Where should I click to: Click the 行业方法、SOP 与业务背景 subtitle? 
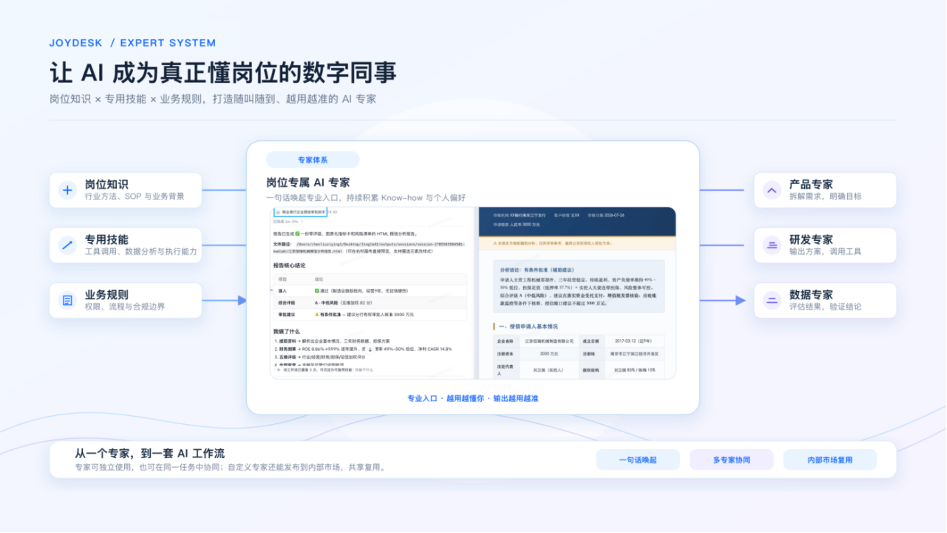pos(135,197)
